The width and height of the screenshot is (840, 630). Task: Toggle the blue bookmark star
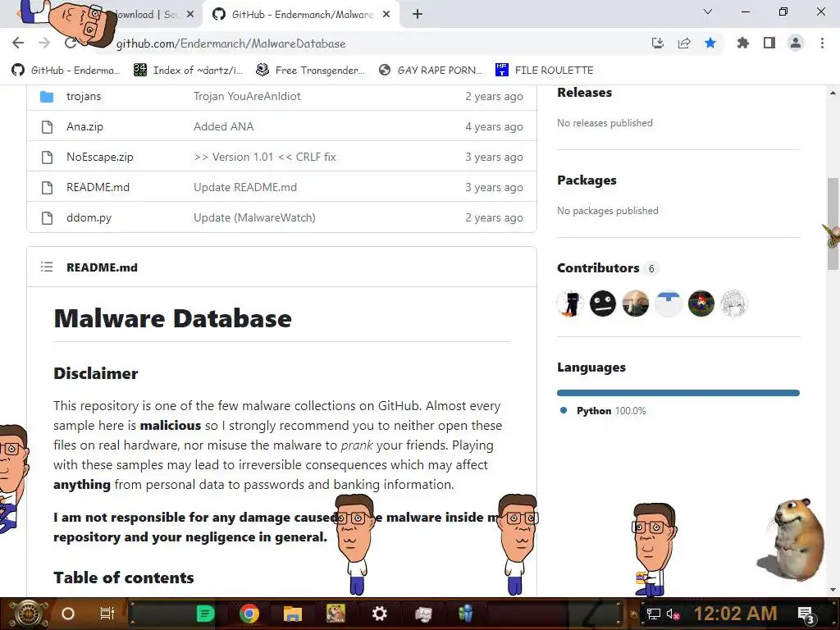[x=710, y=43]
